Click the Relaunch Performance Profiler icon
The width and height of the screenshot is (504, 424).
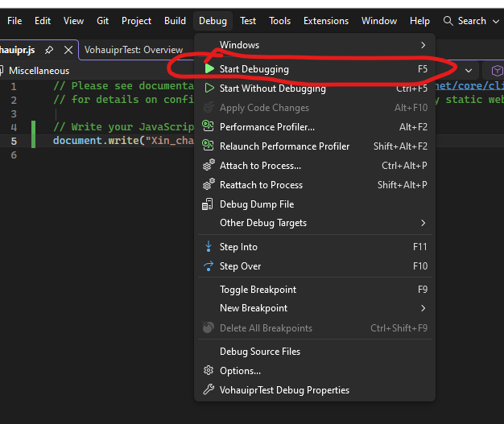point(209,146)
